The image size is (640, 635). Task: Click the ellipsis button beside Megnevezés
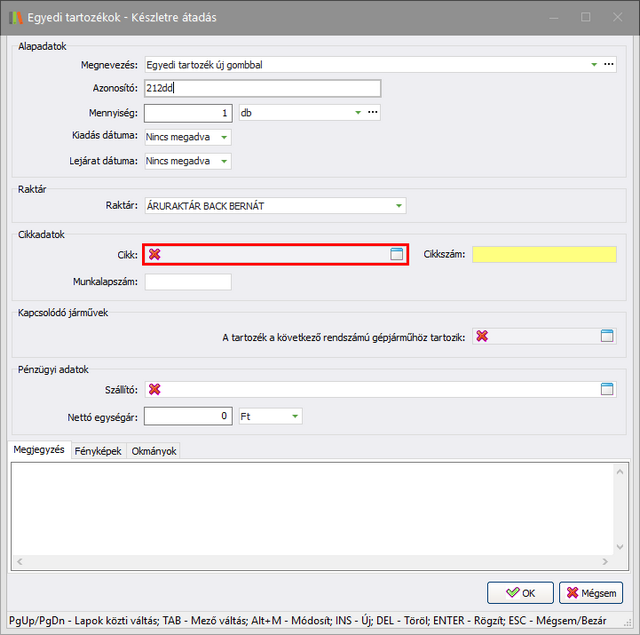point(609,65)
